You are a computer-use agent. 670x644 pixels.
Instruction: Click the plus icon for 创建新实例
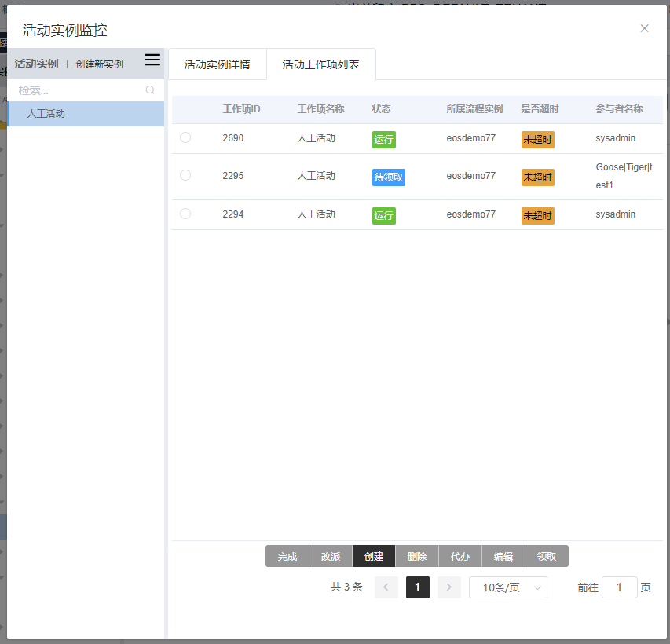67,64
